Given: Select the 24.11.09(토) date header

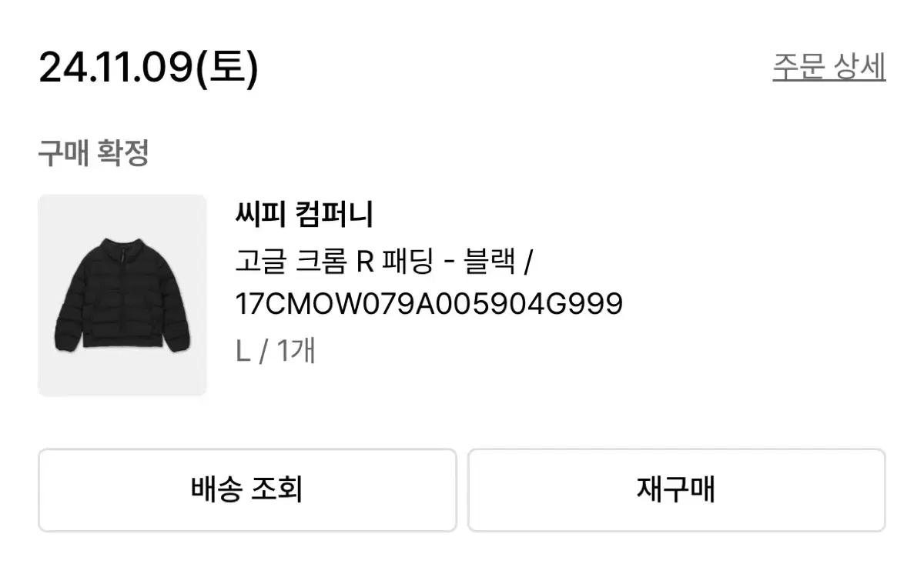Looking at the screenshot, I should tap(149, 68).
